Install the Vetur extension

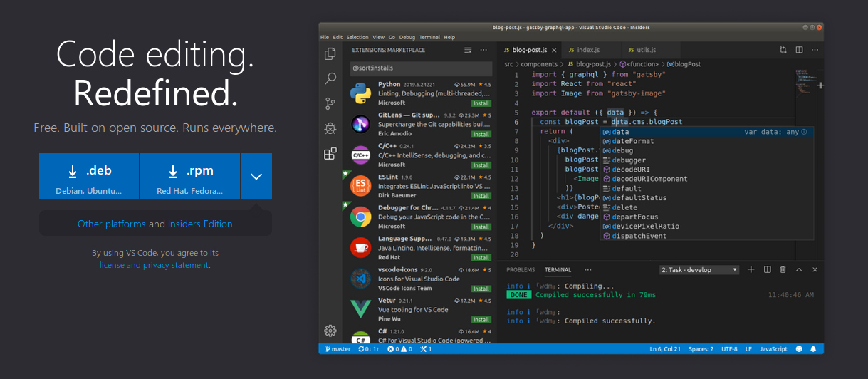coord(481,319)
